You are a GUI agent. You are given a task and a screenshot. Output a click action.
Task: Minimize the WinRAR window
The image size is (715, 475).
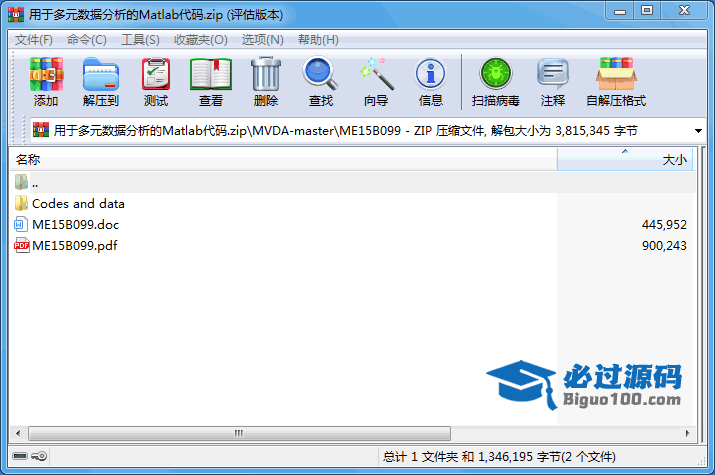pos(619,11)
